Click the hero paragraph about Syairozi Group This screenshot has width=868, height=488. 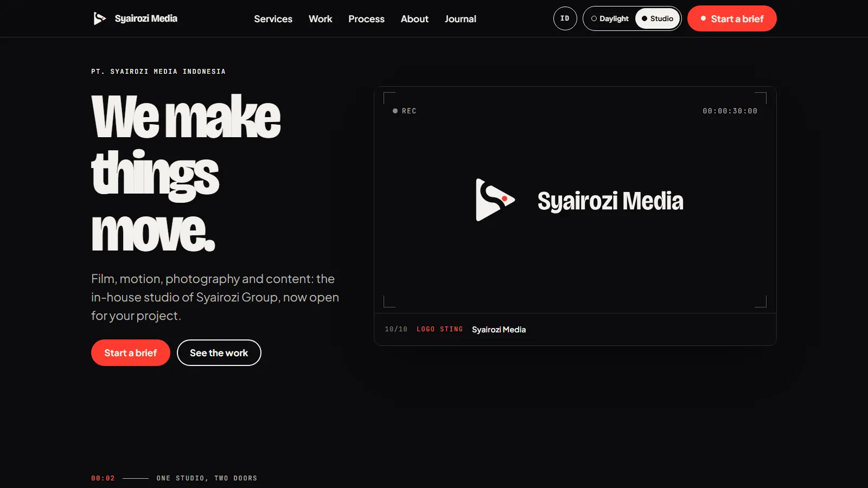click(215, 297)
